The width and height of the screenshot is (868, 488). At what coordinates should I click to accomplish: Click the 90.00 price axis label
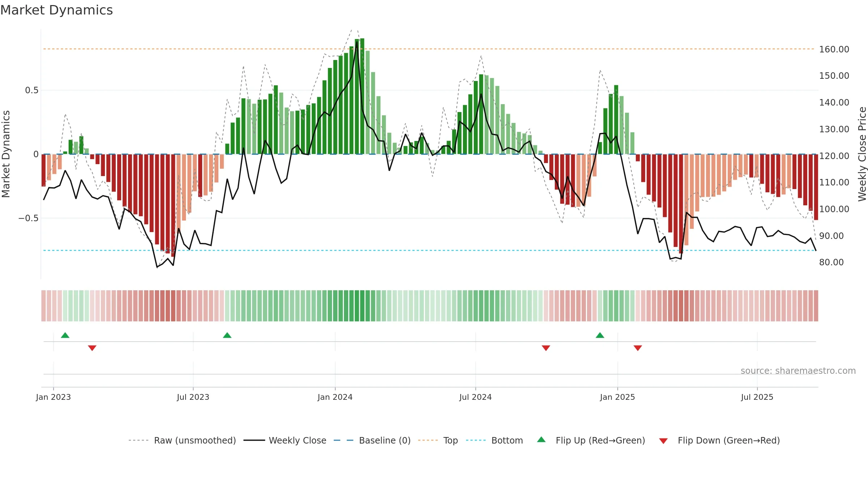click(831, 236)
